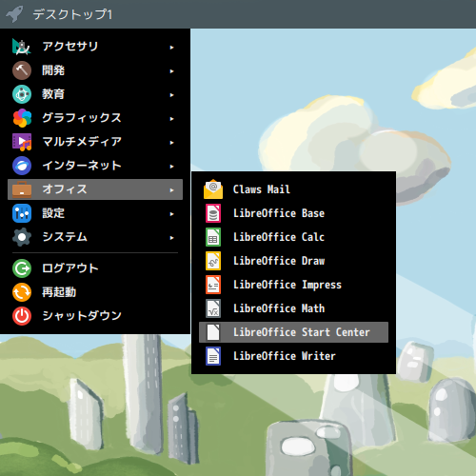476x476 pixels.
Task: Launch LibreOffice Calc text entry
Action: pos(279,237)
